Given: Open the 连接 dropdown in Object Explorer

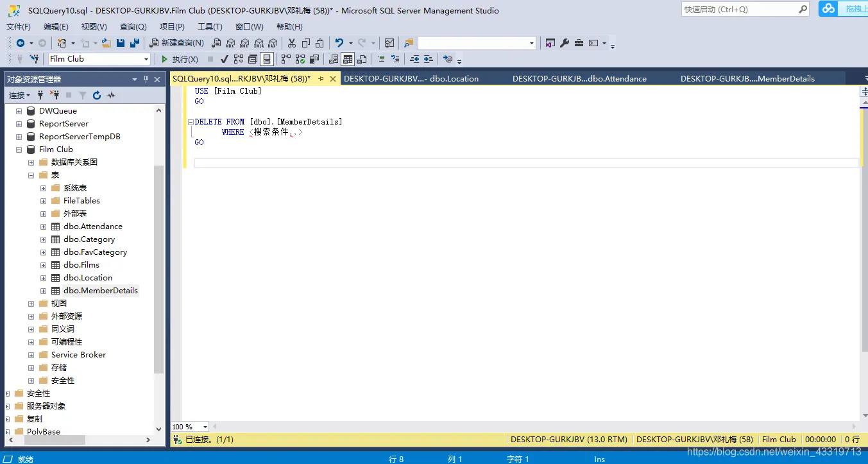Looking at the screenshot, I should (19, 95).
